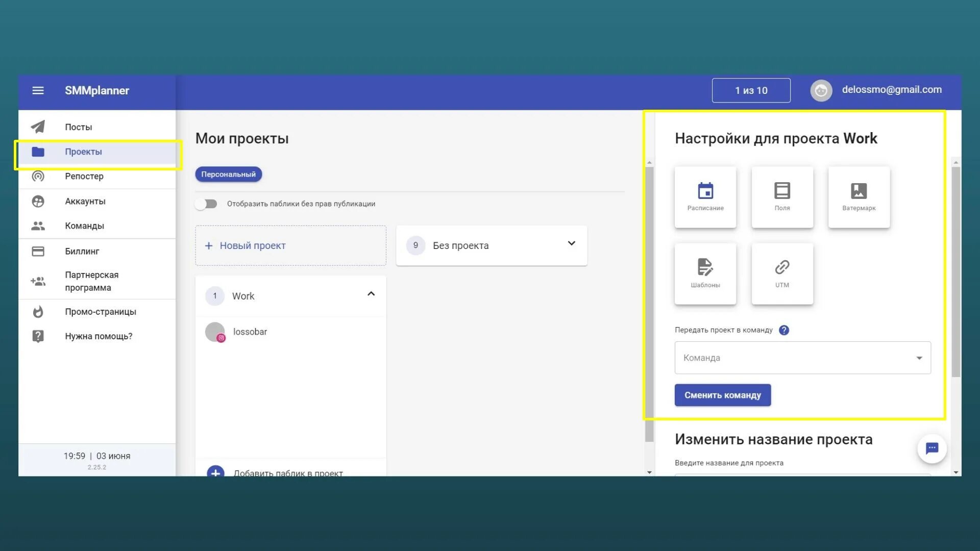Open the Ватермарк watermark settings tile
980x551 pixels.
click(859, 197)
